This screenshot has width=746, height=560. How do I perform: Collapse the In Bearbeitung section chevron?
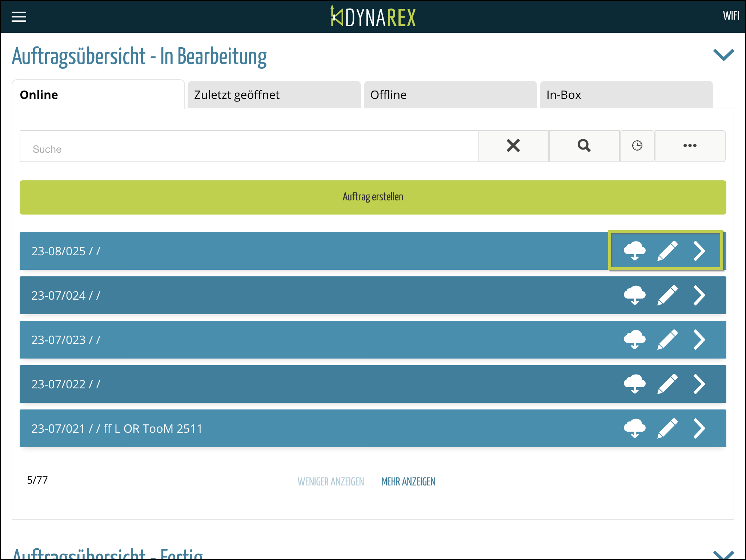point(723,55)
